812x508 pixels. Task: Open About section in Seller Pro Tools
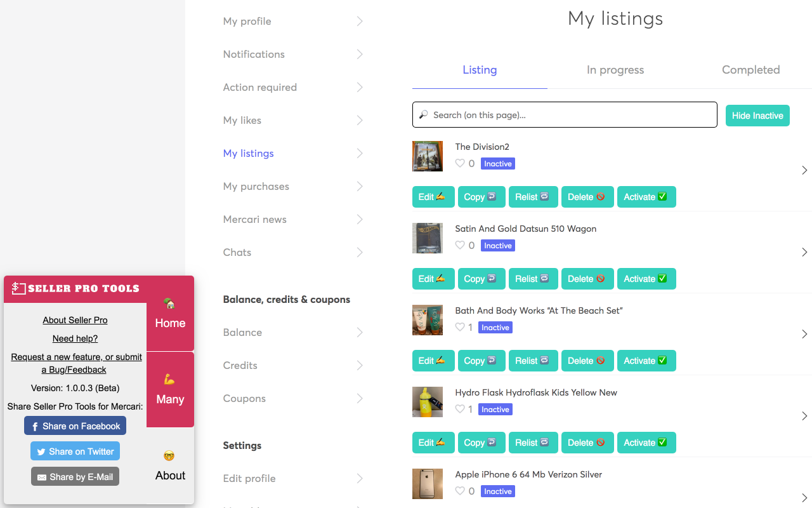(170, 466)
